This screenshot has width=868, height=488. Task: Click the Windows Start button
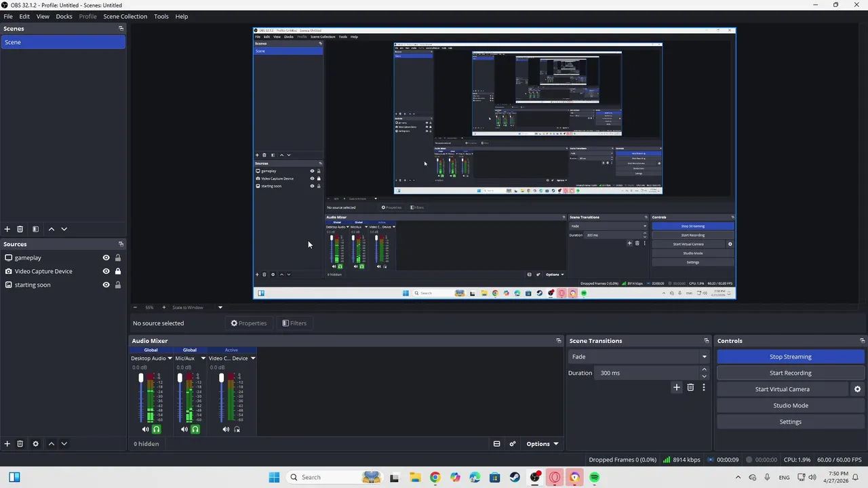pyautogui.click(x=274, y=477)
